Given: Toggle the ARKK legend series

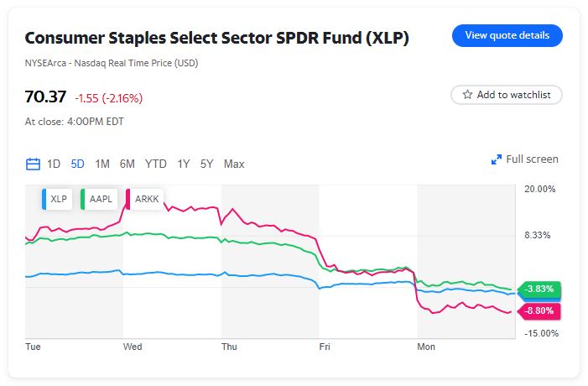Looking at the screenshot, I should (x=146, y=199).
